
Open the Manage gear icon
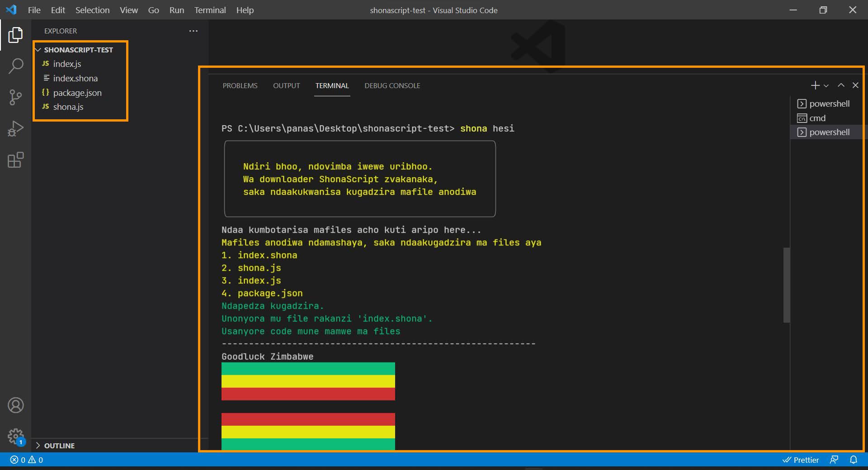point(15,436)
